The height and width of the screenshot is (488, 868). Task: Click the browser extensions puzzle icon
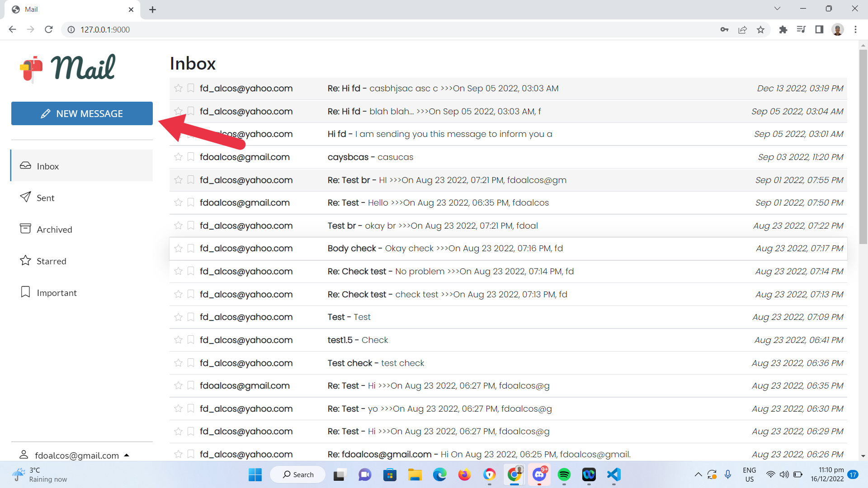(x=783, y=29)
